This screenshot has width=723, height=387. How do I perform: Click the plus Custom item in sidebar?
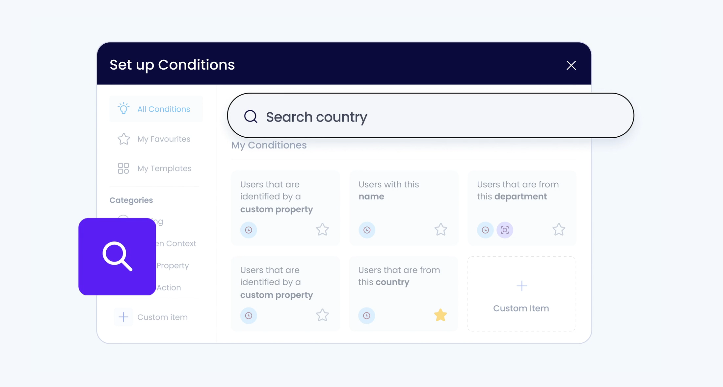(151, 317)
